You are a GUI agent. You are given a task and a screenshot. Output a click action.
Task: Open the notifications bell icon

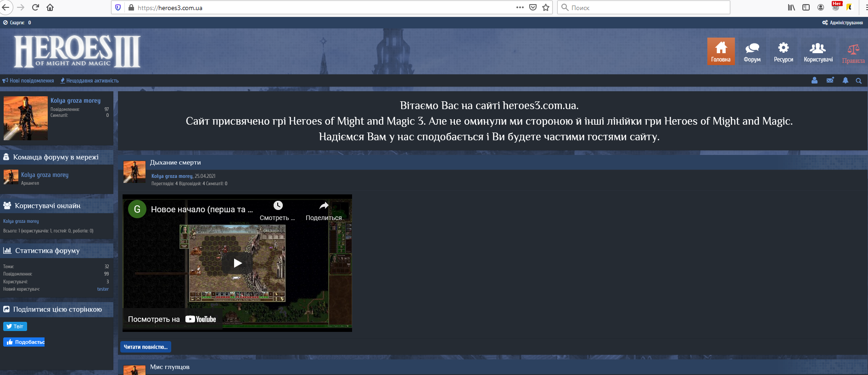tap(845, 80)
